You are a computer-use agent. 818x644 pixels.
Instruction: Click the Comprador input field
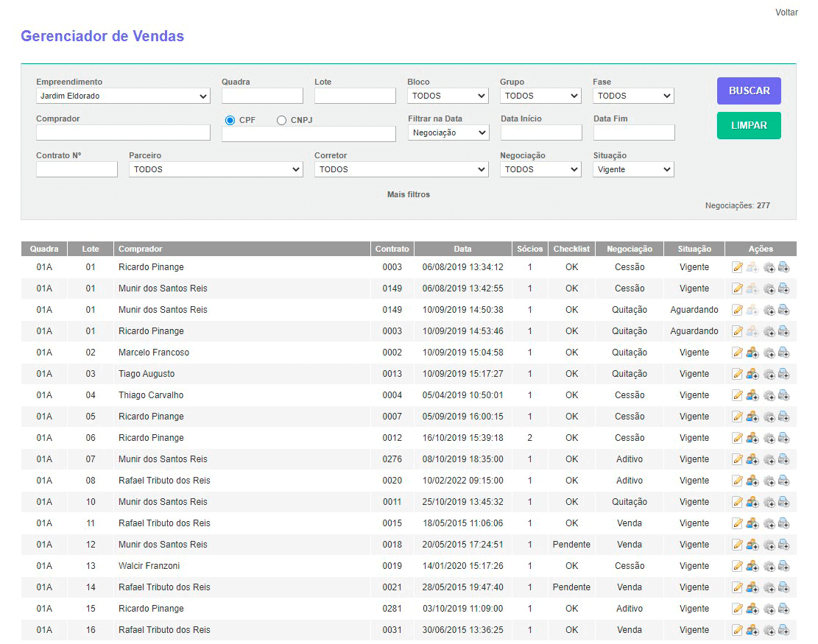[x=123, y=133]
